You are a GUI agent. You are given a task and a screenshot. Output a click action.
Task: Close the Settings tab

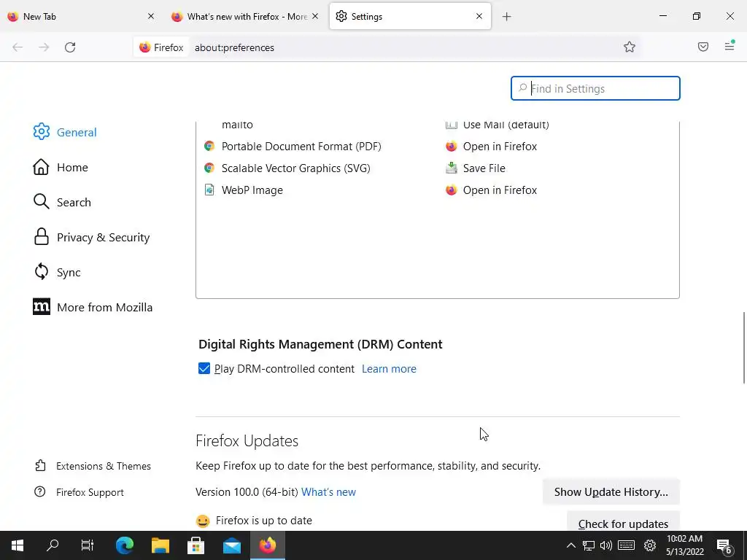click(x=479, y=16)
